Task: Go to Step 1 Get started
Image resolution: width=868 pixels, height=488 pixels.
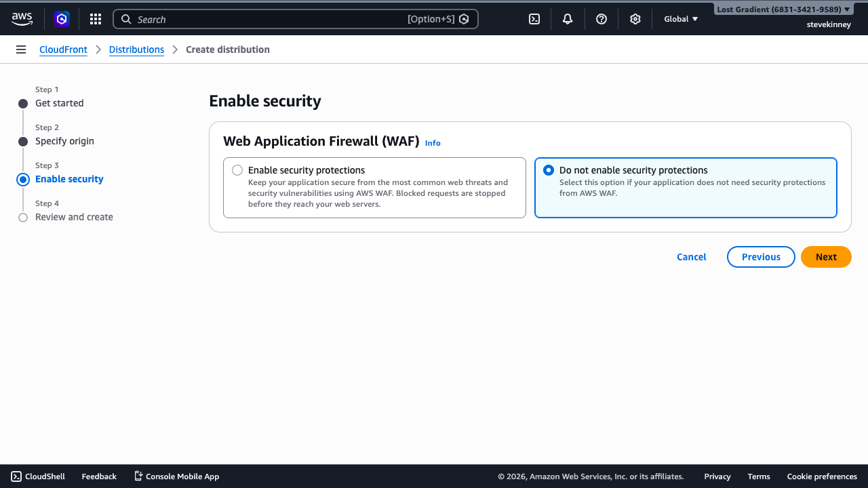Action: click(60, 103)
